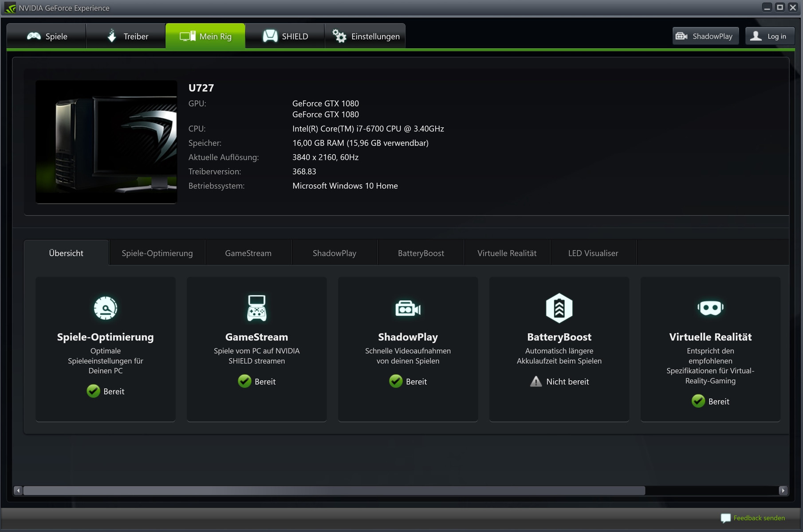Click the GameStream handheld icon

pos(256,308)
